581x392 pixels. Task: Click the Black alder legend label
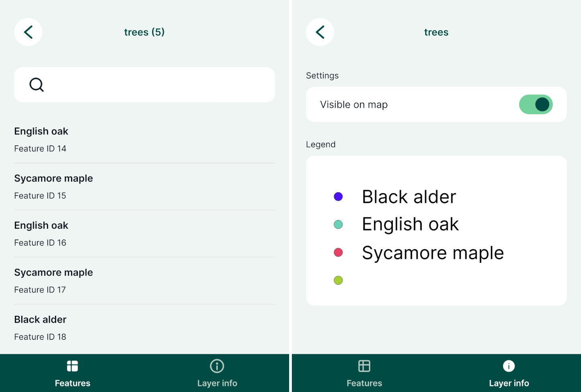tap(409, 197)
